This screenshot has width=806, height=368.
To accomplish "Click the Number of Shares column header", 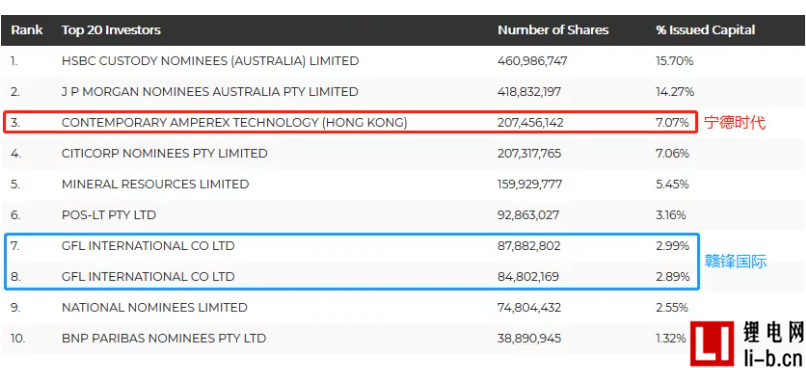I will pos(553,30).
